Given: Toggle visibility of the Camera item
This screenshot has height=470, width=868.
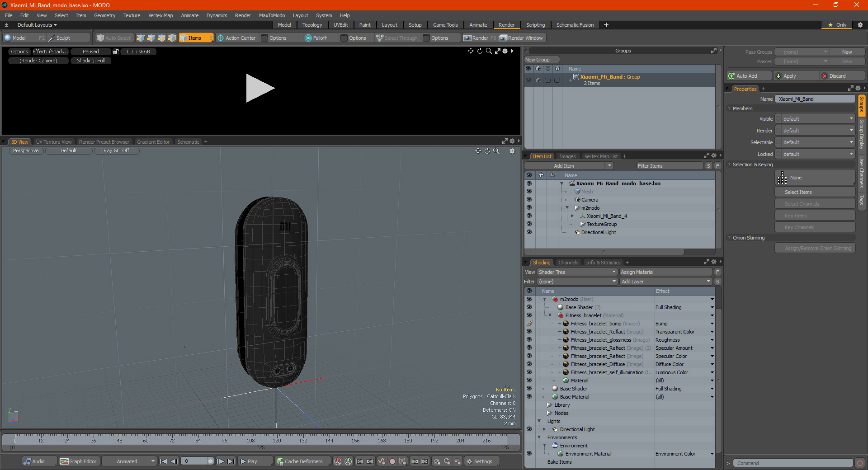Looking at the screenshot, I should pyautogui.click(x=529, y=200).
